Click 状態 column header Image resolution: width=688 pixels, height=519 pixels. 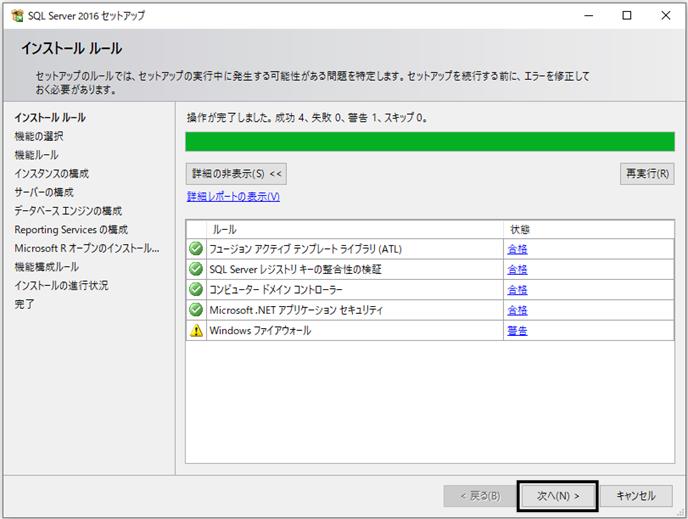588,229
